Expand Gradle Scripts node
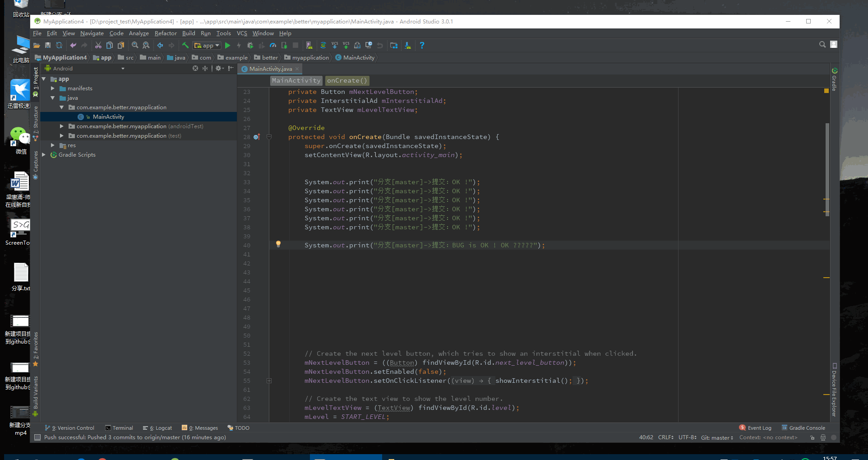Image resolution: width=868 pixels, height=460 pixels. coord(44,155)
